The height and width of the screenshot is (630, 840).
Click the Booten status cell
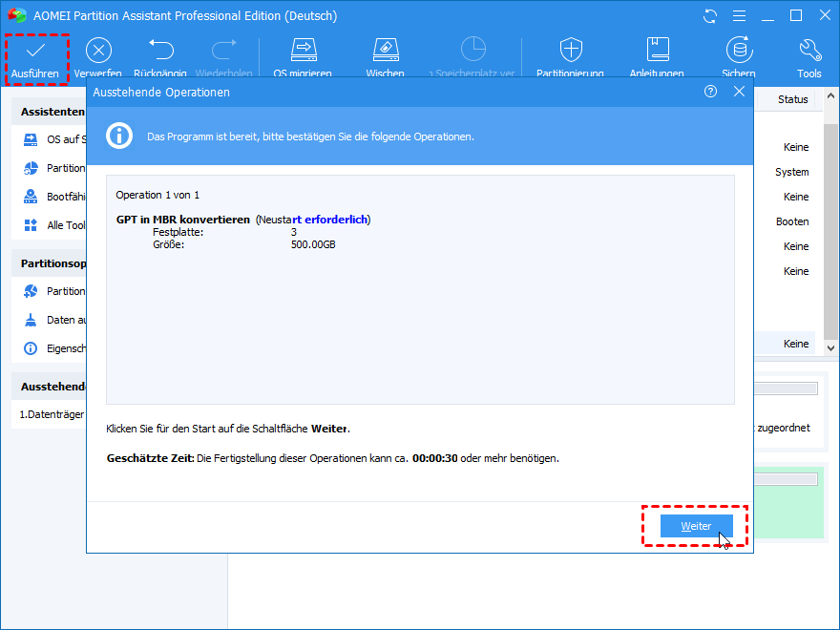(792, 221)
